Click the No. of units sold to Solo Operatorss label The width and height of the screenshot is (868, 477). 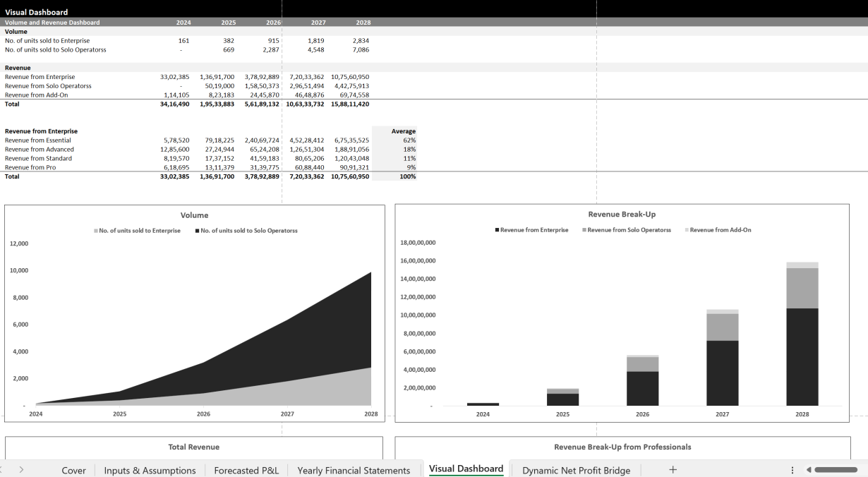pos(56,50)
